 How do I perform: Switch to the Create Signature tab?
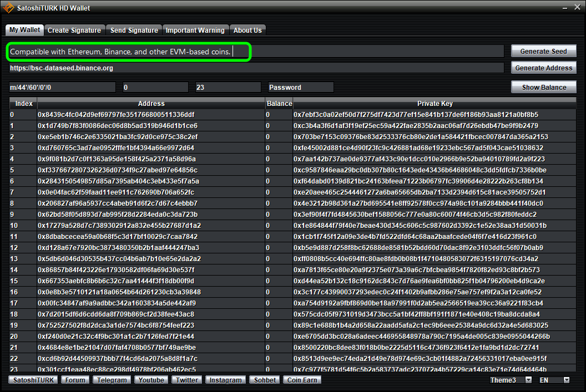(x=74, y=30)
